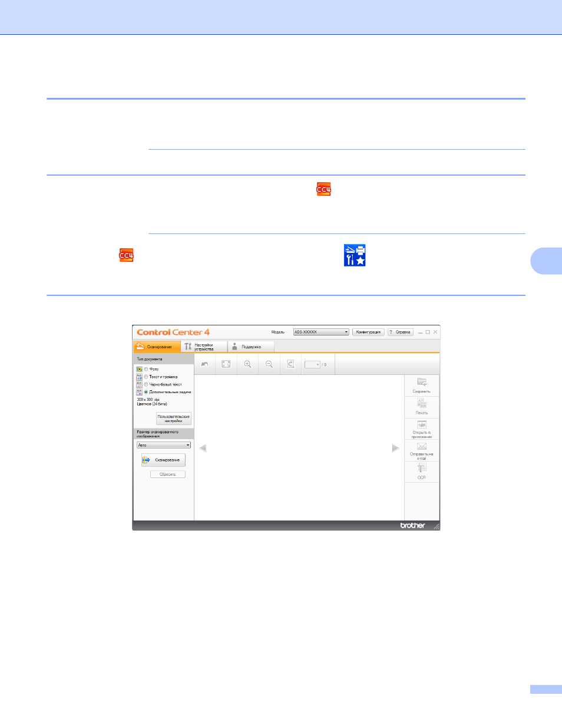This screenshot has width=562, height=728.
Task: Click the CC4 icon on the left margin
Action: pyautogui.click(x=126, y=255)
